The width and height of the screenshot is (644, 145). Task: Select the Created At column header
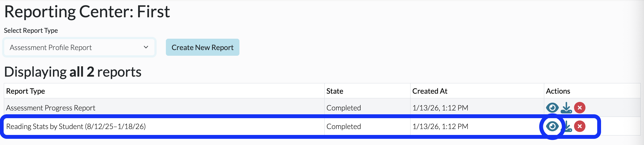coord(430,91)
